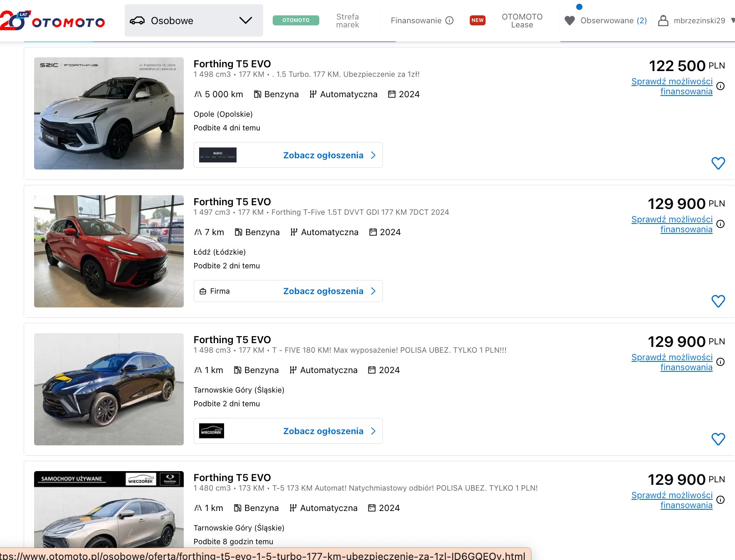This screenshot has width=735, height=560.
Task: Click the OTOMOTO logo in the header
Action: pyautogui.click(x=53, y=21)
